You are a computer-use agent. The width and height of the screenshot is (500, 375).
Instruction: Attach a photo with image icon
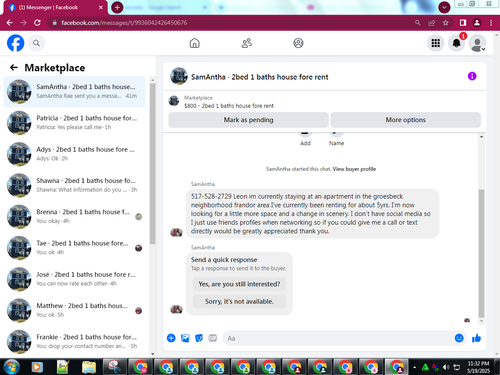(185, 338)
